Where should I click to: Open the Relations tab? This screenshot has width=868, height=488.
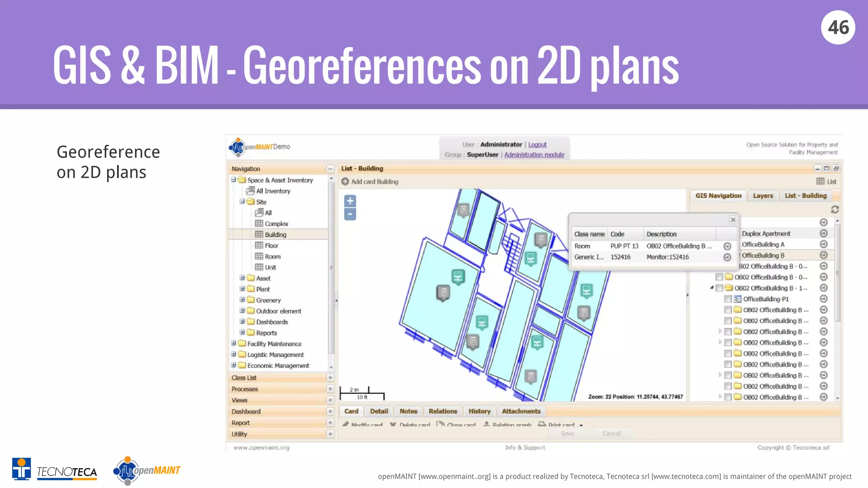click(443, 411)
